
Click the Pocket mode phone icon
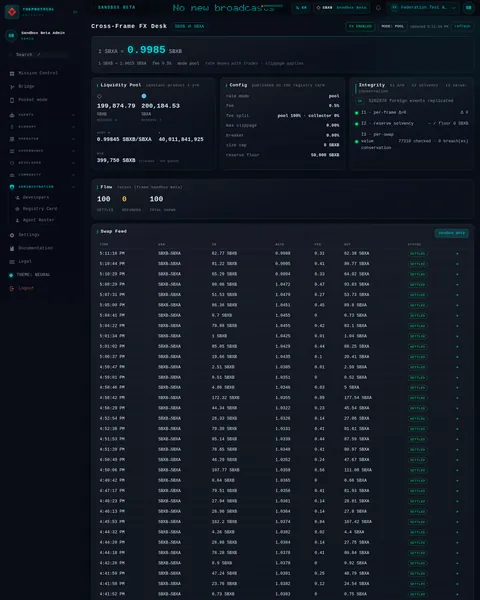click(12, 100)
